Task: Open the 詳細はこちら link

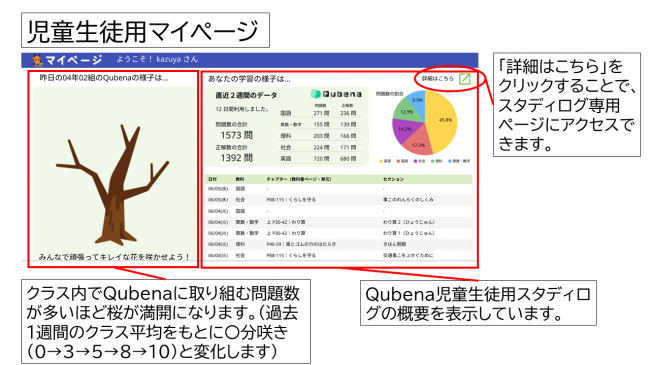Action: (438, 78)
